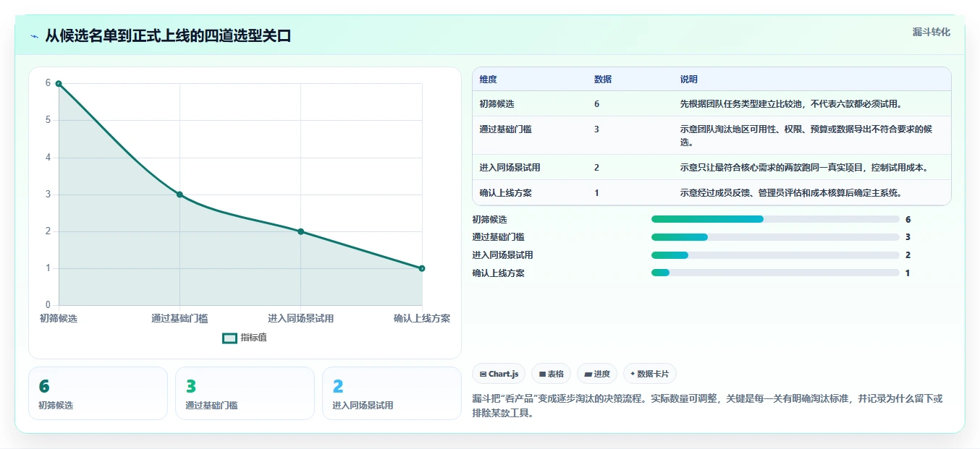Click the value 6 in the table
The image size is (980, 449).
(596, 104)
